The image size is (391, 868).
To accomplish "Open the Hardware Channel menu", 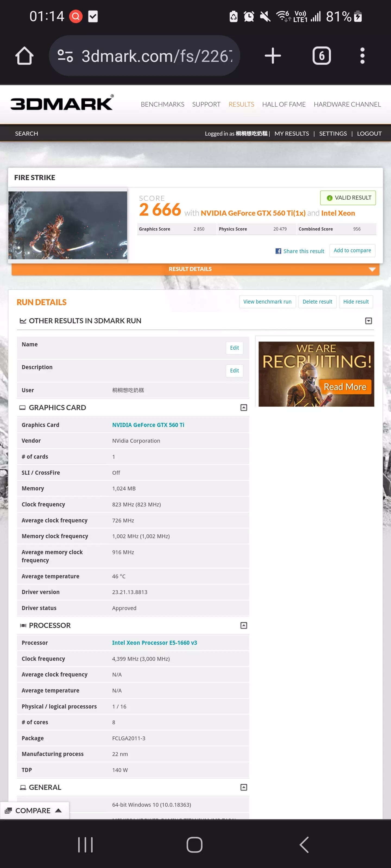I will tap(347, 104).
